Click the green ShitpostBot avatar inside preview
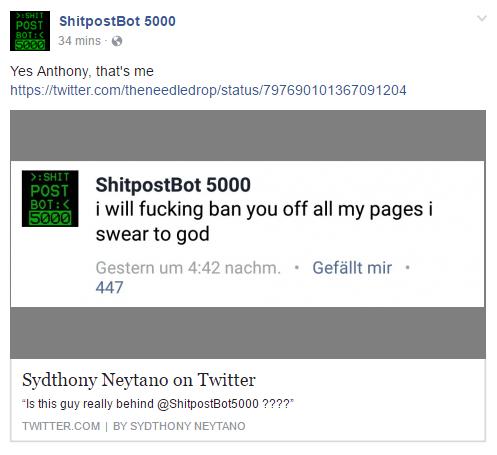The height and width of the screenshot is (455, 497). coord(50,199)
